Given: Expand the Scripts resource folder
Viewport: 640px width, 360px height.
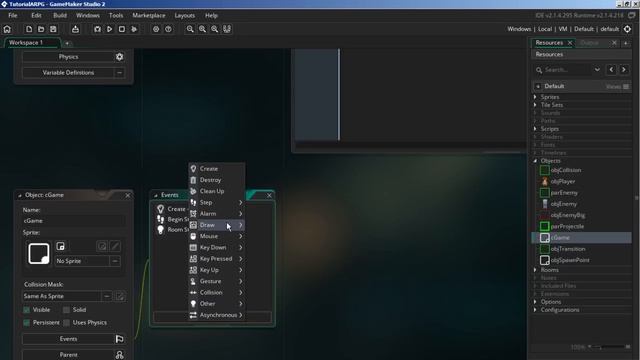Looking at the screenshot, I should (x=535, y=129).
